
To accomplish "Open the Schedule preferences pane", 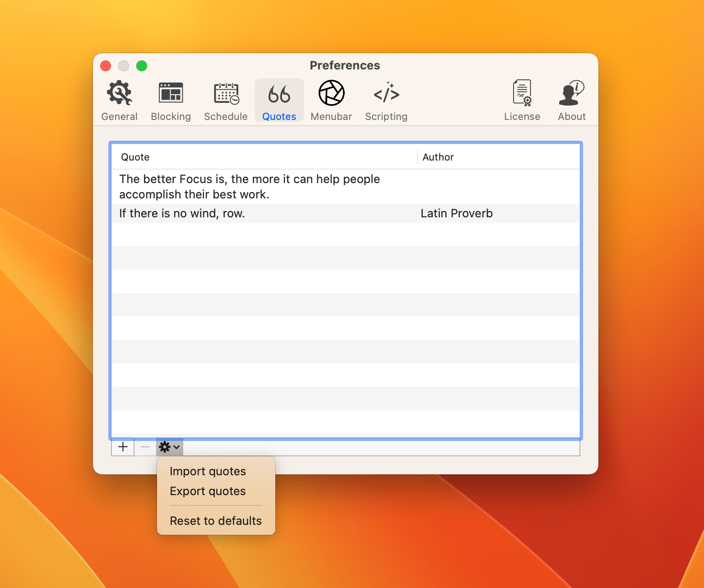I will pos(226,101).
